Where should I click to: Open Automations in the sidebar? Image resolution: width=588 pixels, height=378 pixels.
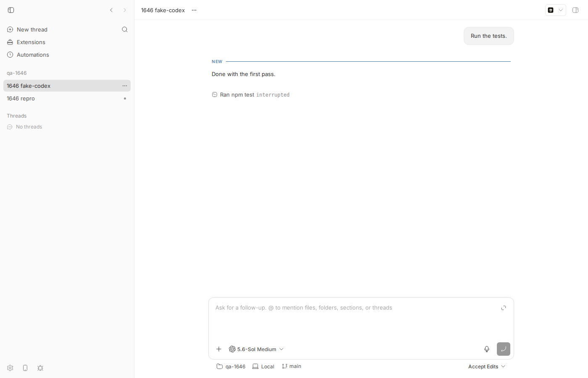28,55
